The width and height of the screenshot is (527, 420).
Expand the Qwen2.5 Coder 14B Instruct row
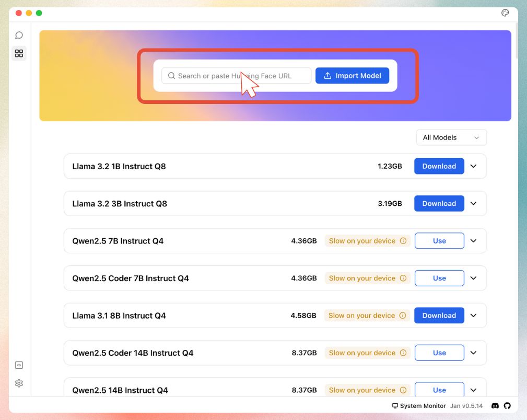pos(474,353)
